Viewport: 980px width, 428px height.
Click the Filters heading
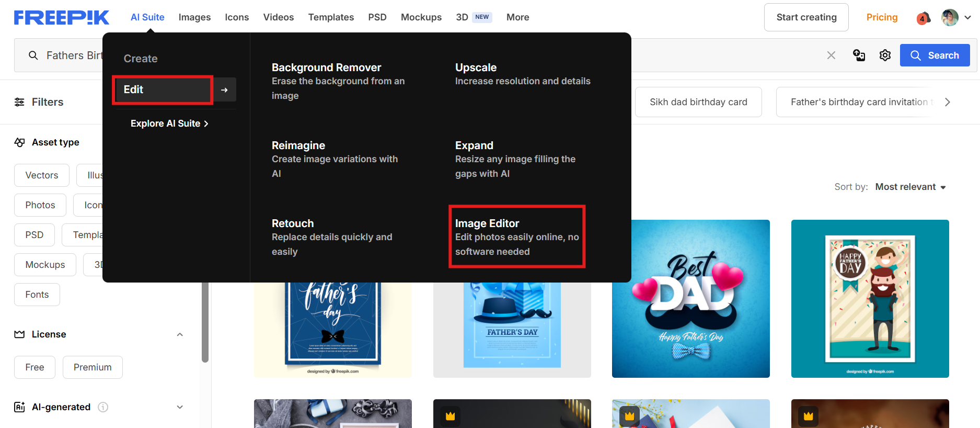[x=48, y=102]
